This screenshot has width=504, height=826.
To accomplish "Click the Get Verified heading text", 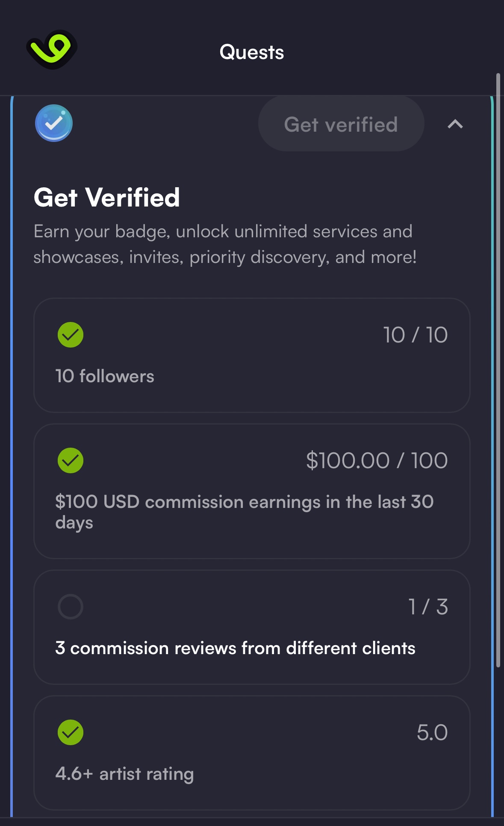I will point(107,198).
